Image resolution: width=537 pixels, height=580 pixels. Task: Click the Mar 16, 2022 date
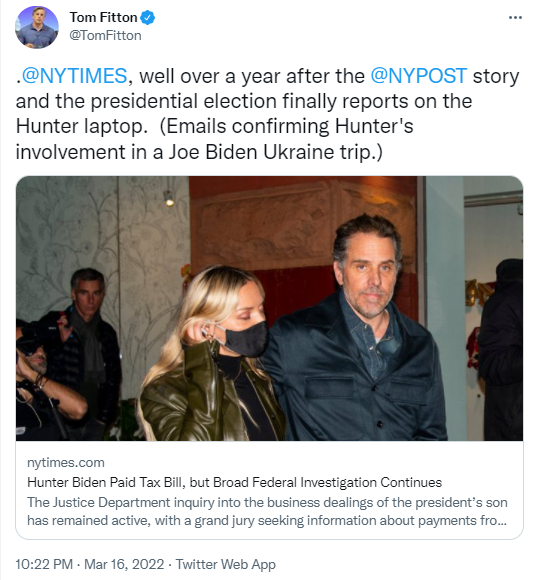click(124, 564)
